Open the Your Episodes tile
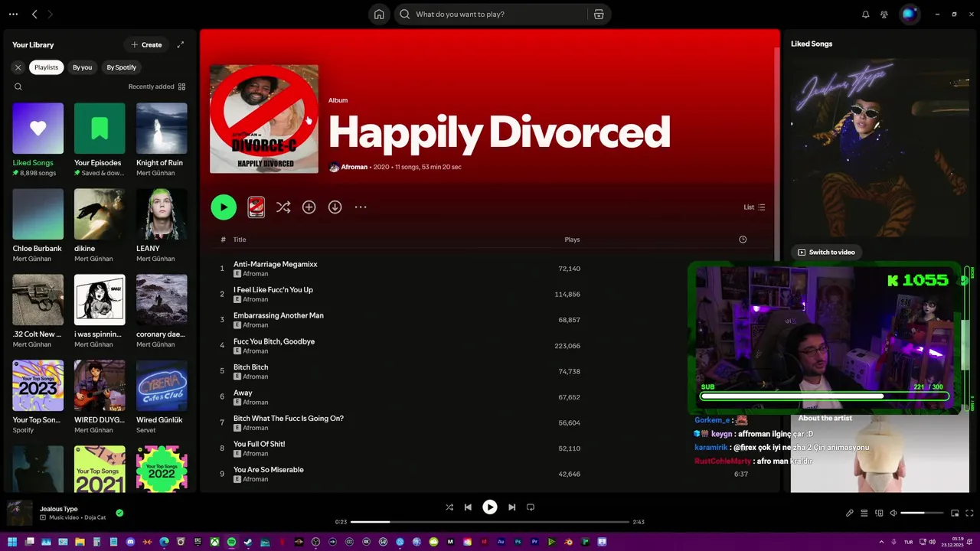980x551 pixels. click(100, 139)
